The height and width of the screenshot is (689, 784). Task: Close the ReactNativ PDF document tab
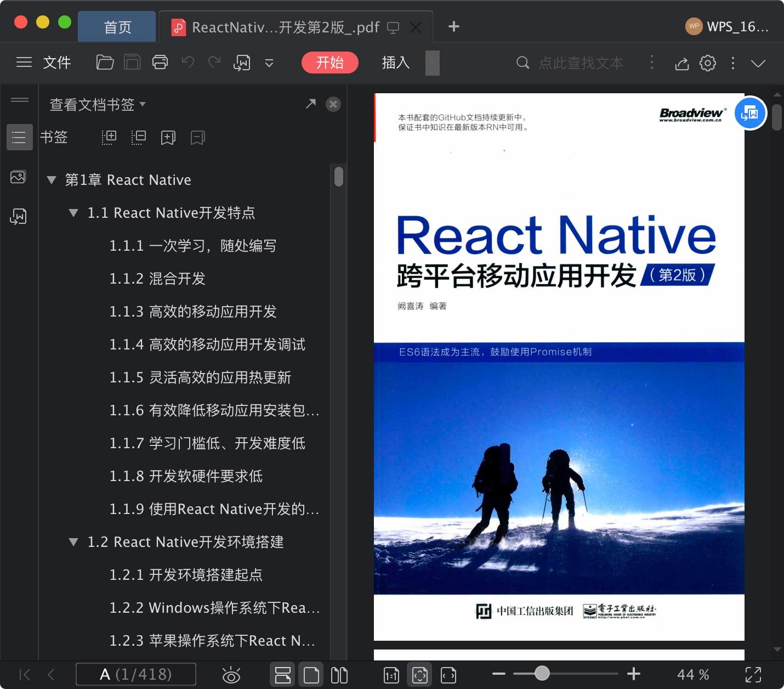pos(416,27)
